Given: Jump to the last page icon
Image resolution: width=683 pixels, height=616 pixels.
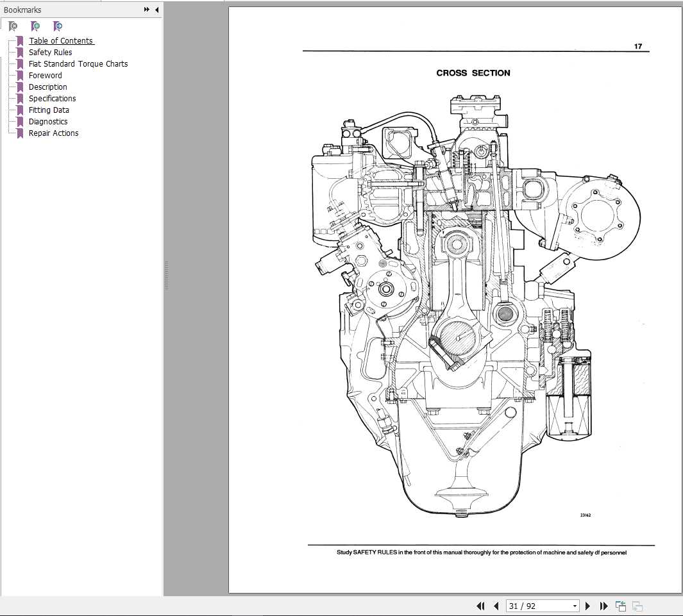Looking at the screenshot, I should (603, 606).
